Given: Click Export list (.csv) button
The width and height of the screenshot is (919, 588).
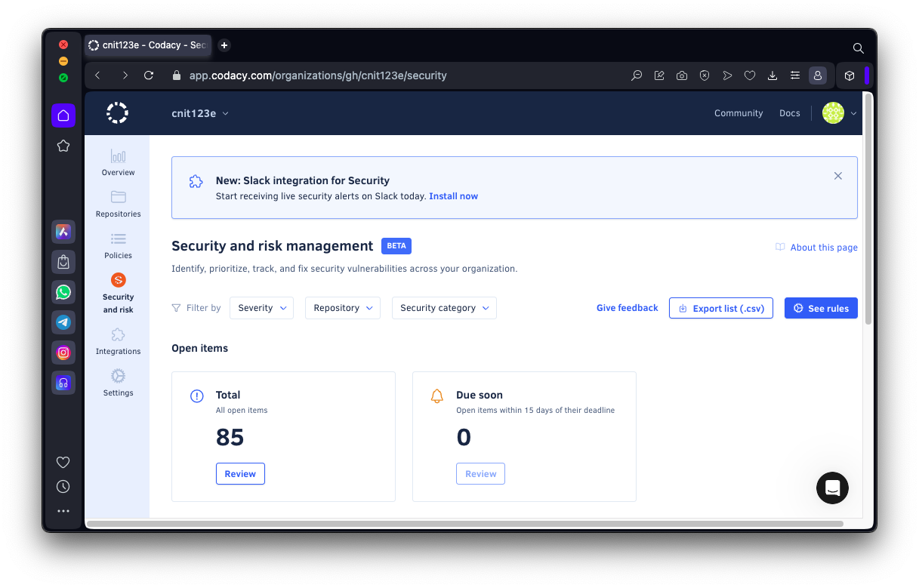Looking at the screenshot, I should point(721,308).
